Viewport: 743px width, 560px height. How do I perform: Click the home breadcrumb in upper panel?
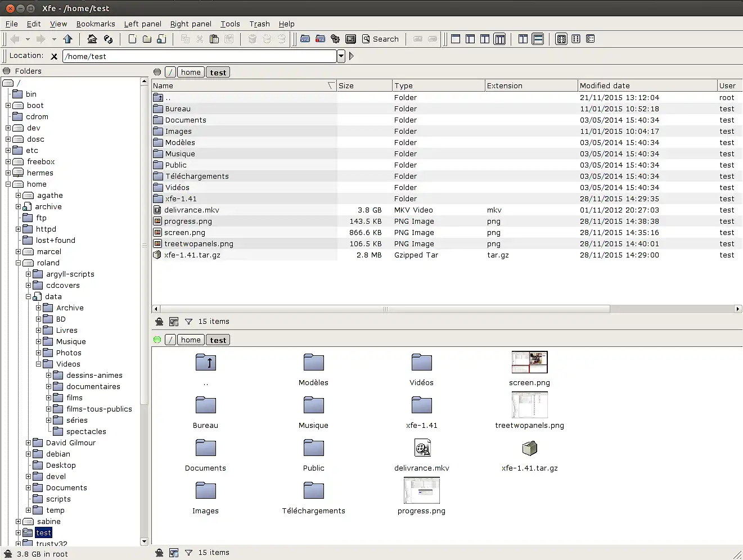click(191, 72)
